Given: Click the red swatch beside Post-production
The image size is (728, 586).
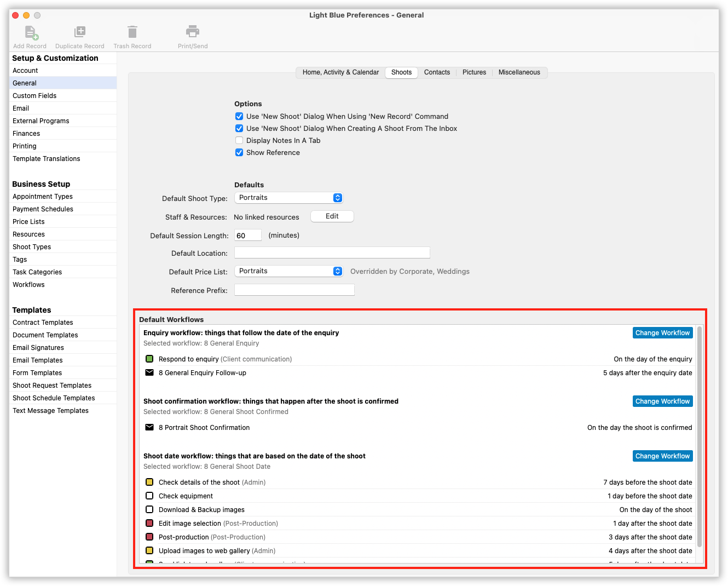Looking at the screenshot, I should pyautogui.click(x=149, y=537).
